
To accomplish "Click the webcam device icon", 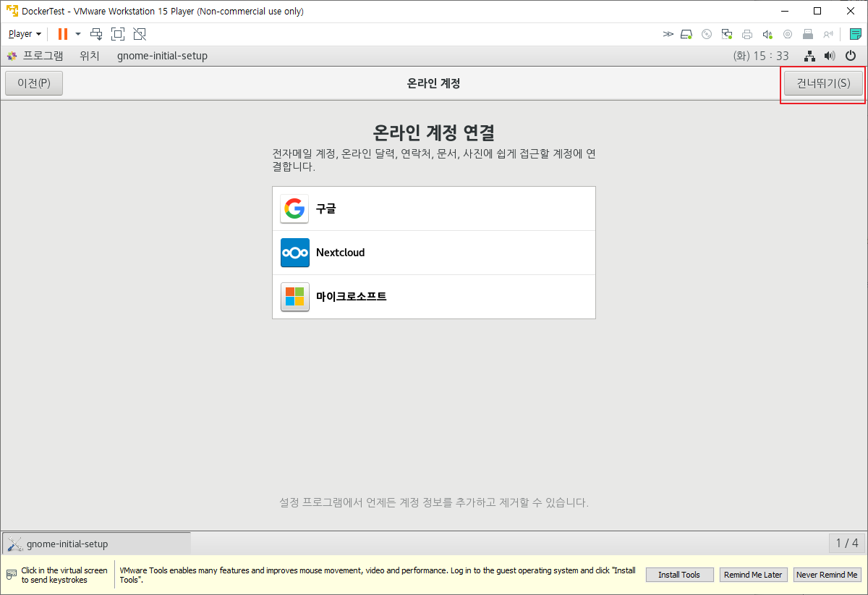I will point(788,34).
